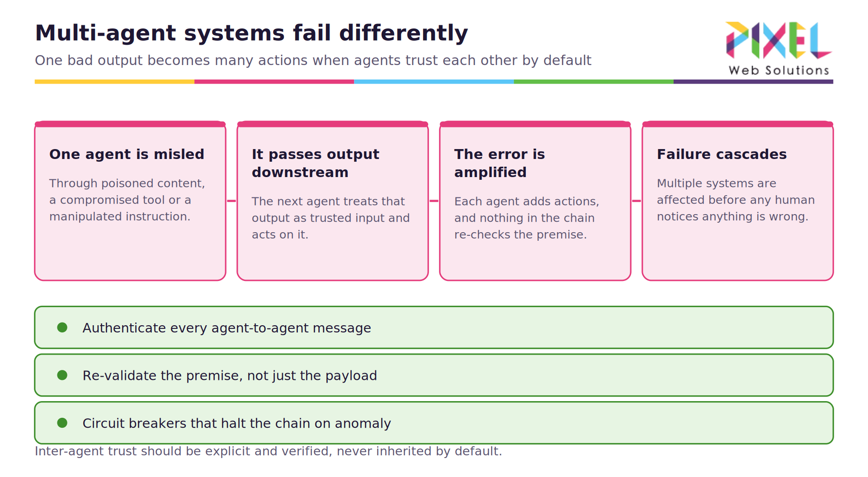Click the yellow segment of the divider bar
Screen dimensions: 868x477
tap(114, 82)
